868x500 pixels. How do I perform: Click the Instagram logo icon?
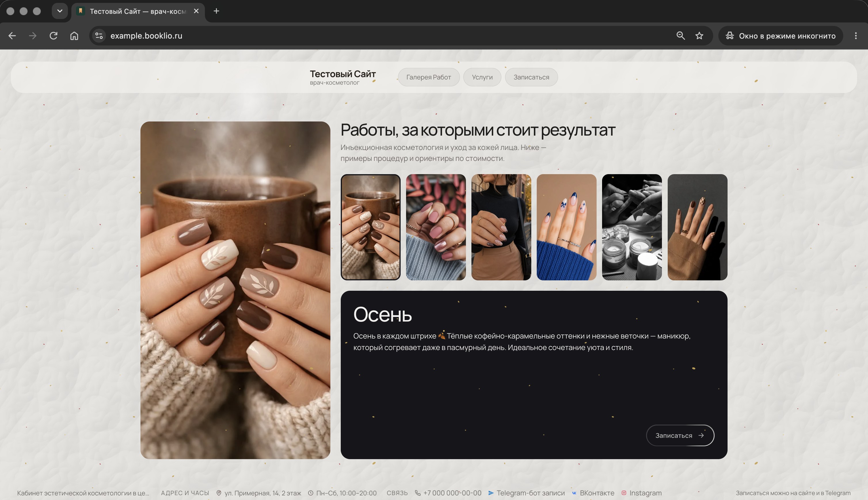coord(624,493)
